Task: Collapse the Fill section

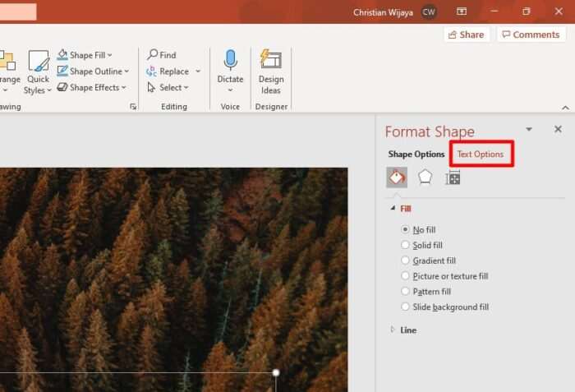Action: pos(393,208)
